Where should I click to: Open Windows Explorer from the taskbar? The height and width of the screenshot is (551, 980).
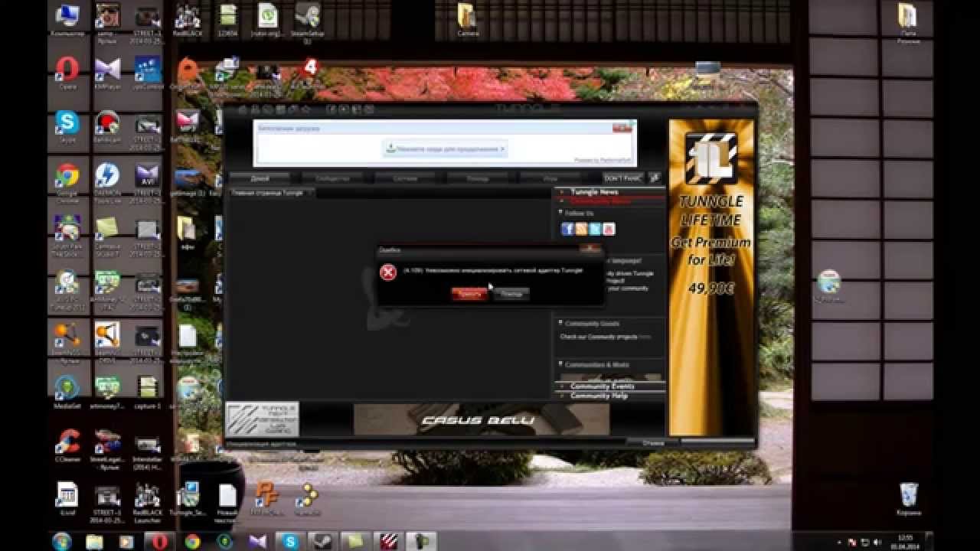(x=94, y=541)
